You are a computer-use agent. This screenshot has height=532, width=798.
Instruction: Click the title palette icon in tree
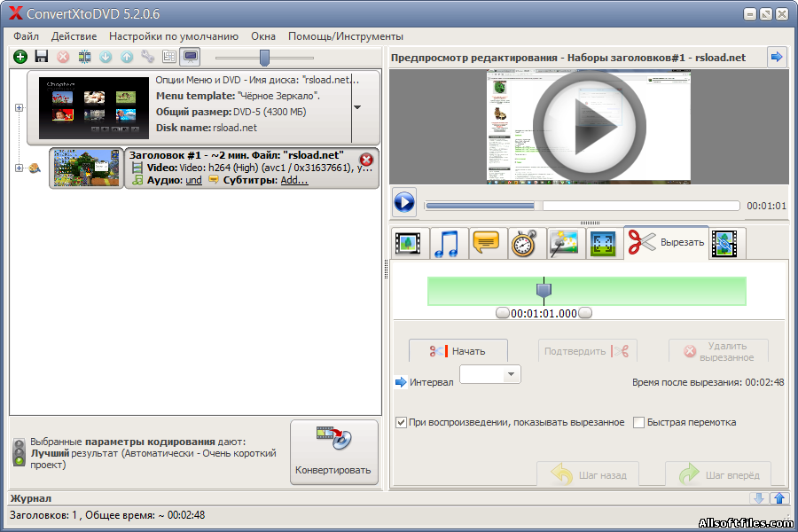tap(35, 168)
